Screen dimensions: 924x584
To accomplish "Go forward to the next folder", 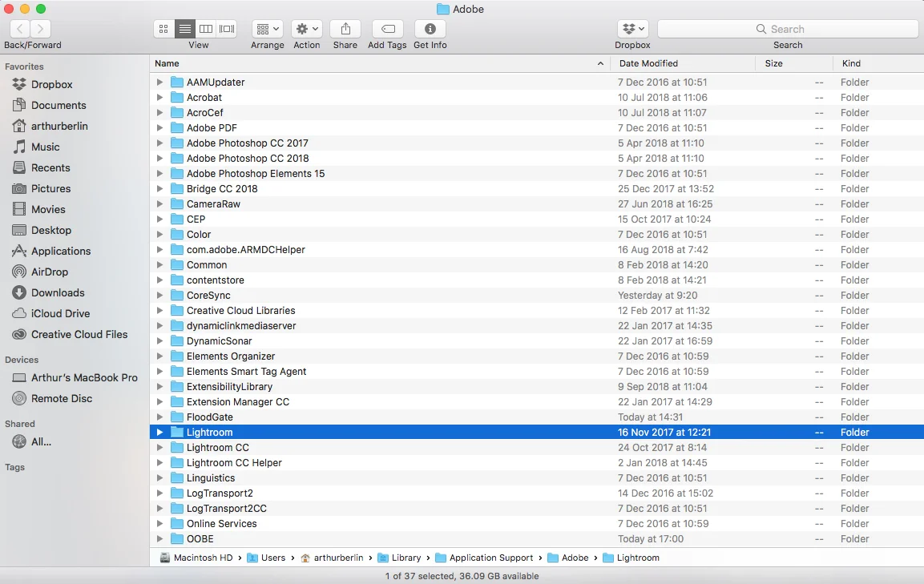I will click(40, 29).
